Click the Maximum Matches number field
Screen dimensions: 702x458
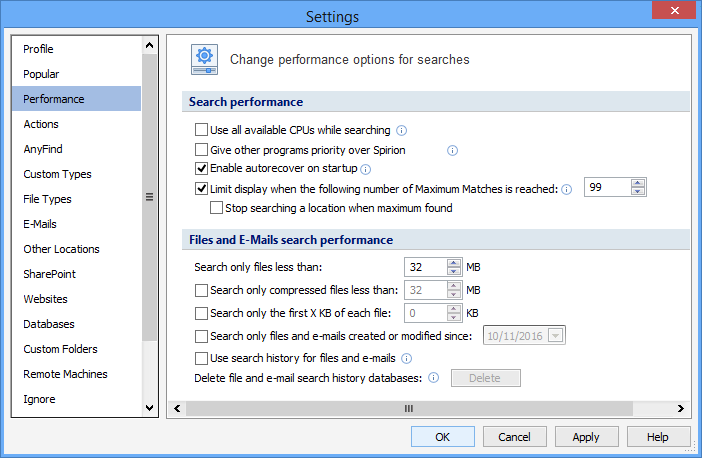606,188
